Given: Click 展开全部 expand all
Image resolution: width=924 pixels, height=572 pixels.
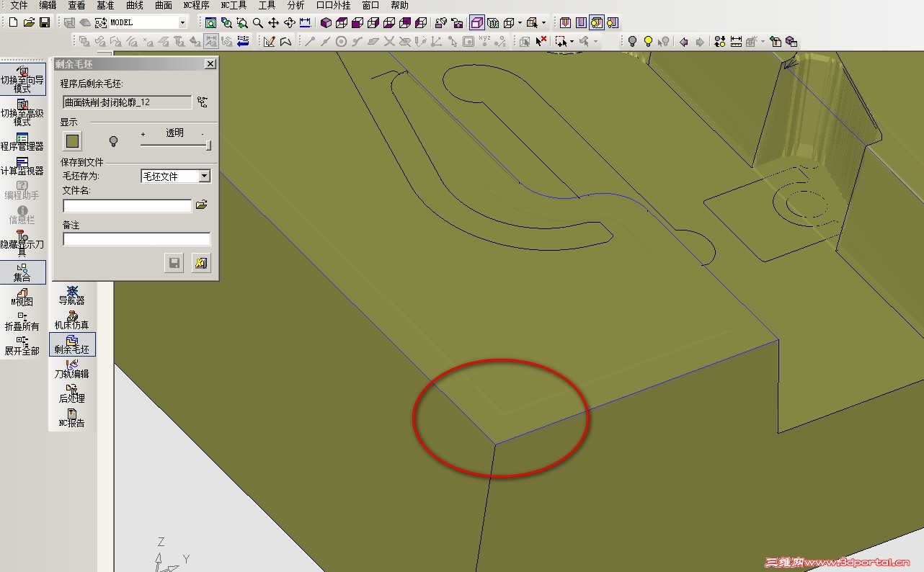Looking at the screenshot, I should [22, 346].
